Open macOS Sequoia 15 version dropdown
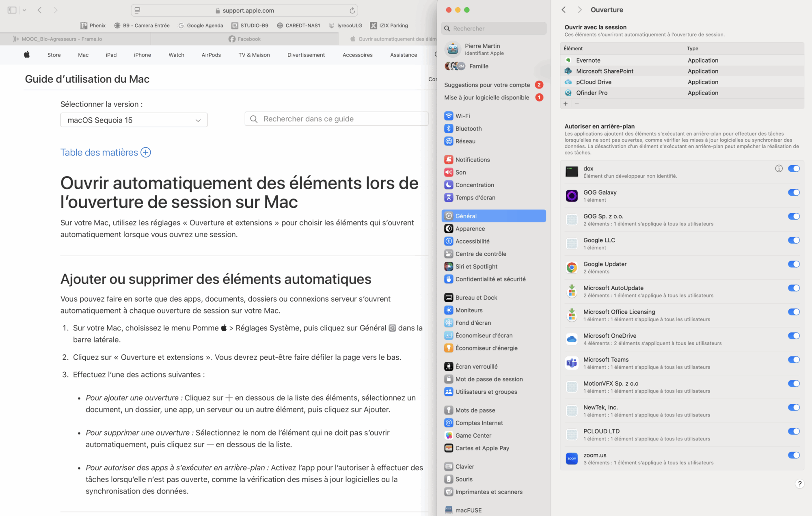The image size is (812, 516). [x=134, y=120]
